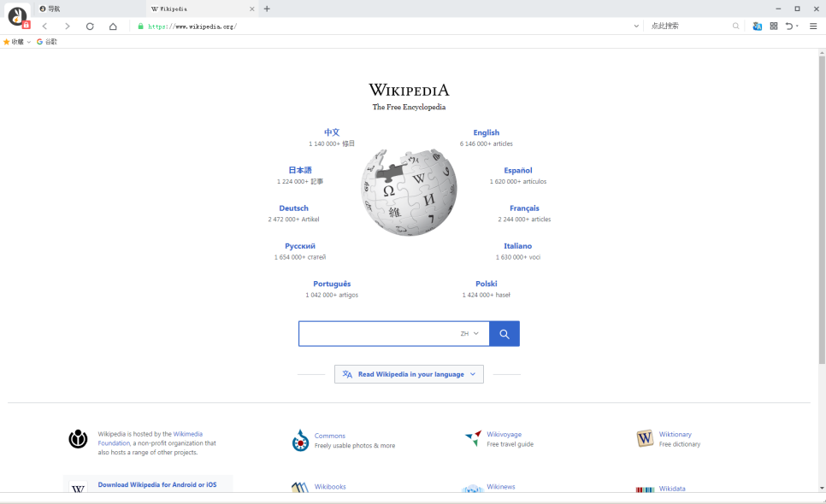Open the hamburger main menu
The image size is (826, 504).
813,26
